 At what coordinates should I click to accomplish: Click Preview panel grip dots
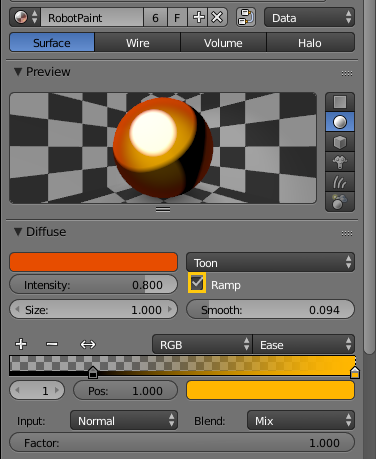[x=347, y=73]
